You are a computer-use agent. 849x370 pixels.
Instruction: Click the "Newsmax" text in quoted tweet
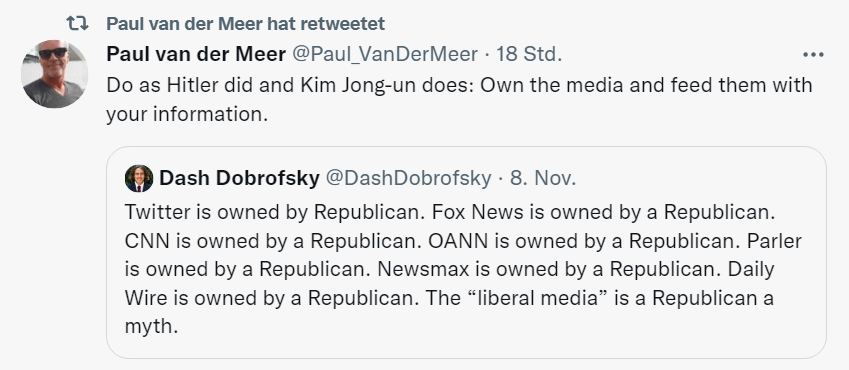(x=423, y=269)
